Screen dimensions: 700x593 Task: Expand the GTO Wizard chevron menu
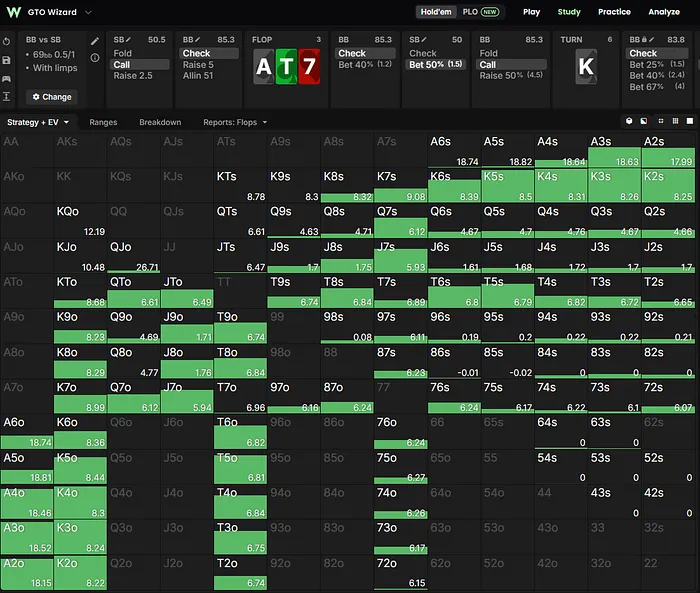tap(88, 12)
